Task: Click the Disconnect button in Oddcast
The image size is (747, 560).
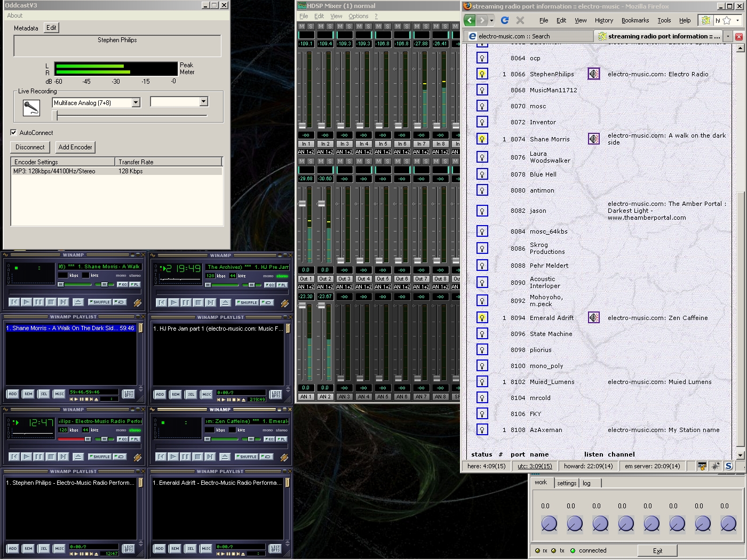Action: coord(30,147)
